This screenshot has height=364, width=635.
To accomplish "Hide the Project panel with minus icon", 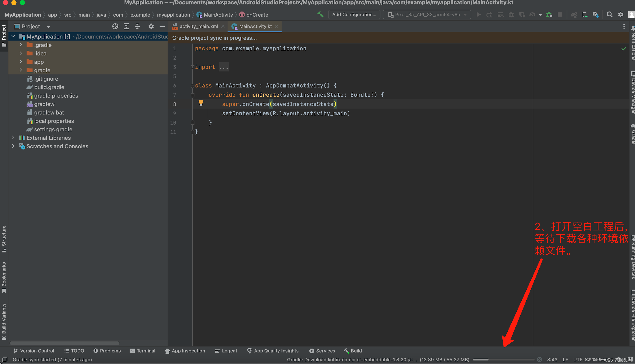I will pos(162,26).
